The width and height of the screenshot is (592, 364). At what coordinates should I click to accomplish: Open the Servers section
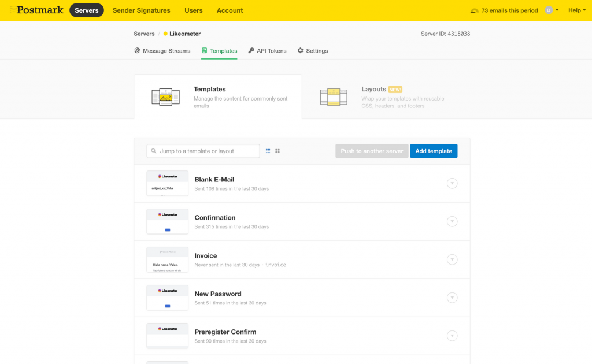[x=87, y=10]
